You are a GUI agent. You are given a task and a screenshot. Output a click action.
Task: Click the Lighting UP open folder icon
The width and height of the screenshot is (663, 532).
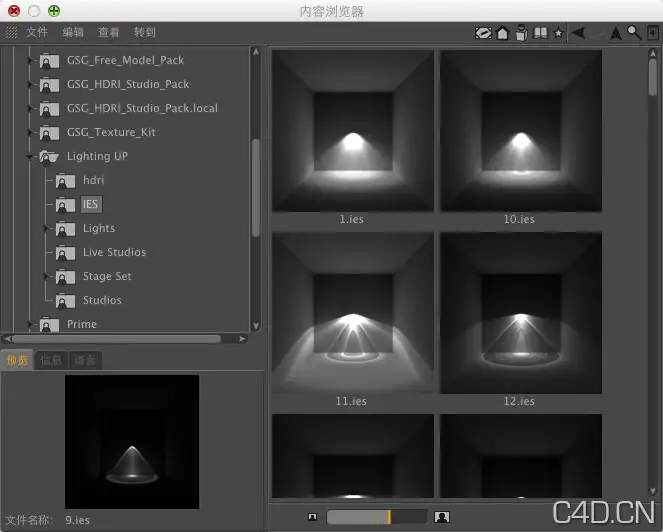pyautogui.click(x=49, y=156)
